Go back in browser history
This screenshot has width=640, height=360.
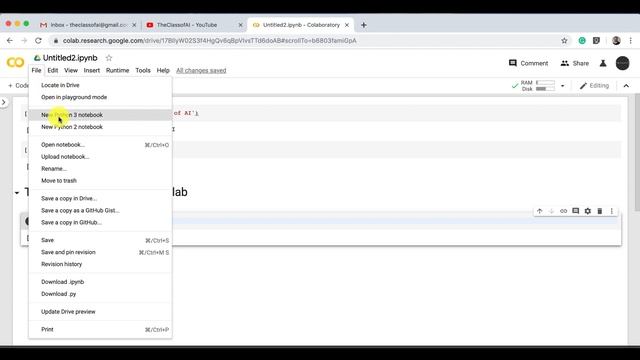click(x=10, y=40)
